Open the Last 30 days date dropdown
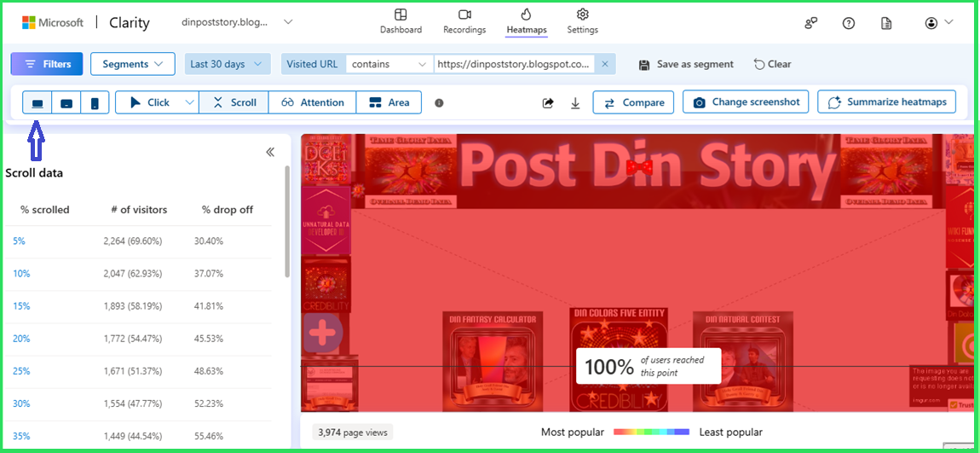Screen dimensions: 980x453 click(228, 64)
